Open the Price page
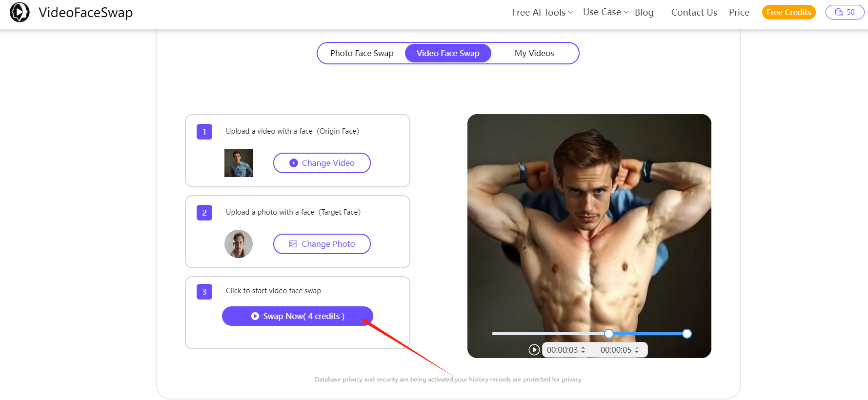Viewport: 868px width, 400px height. pyautogui.click(x=739, y=12)
